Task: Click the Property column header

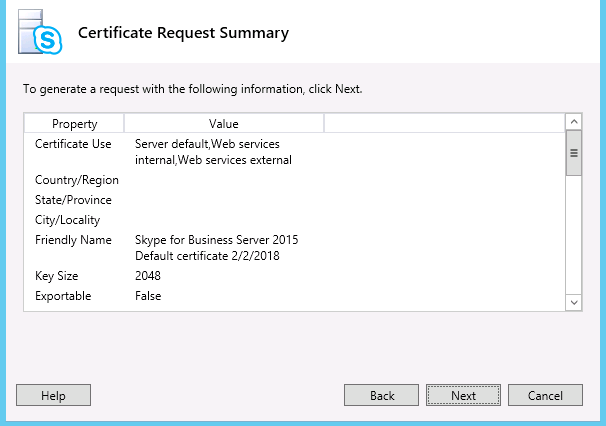Action: pyautogui.click(x=74, y=124)
